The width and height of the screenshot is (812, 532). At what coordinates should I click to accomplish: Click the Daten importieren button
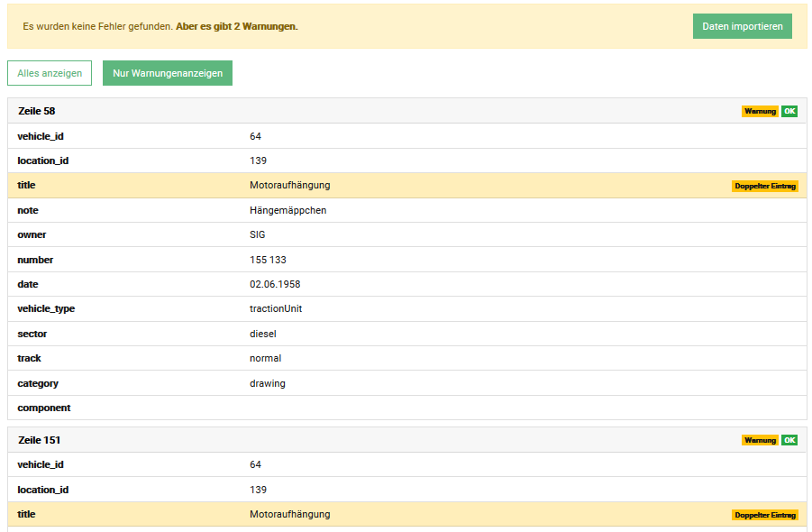click(742, 26)
